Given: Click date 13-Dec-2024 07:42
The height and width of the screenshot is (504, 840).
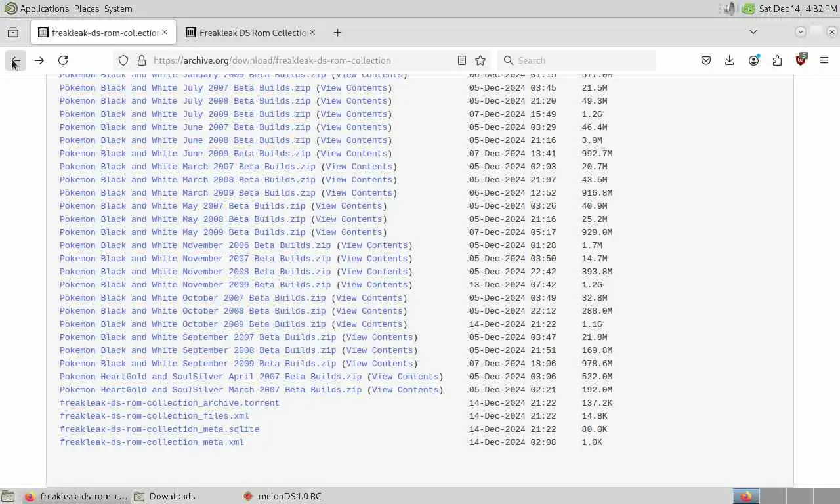Looking at the screenshot, I should [x=513, y=285].
